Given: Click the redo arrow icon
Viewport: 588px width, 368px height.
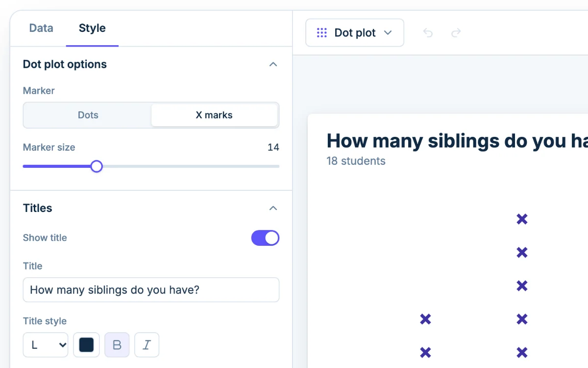Looking at the screenshot, I should [456, 33].
